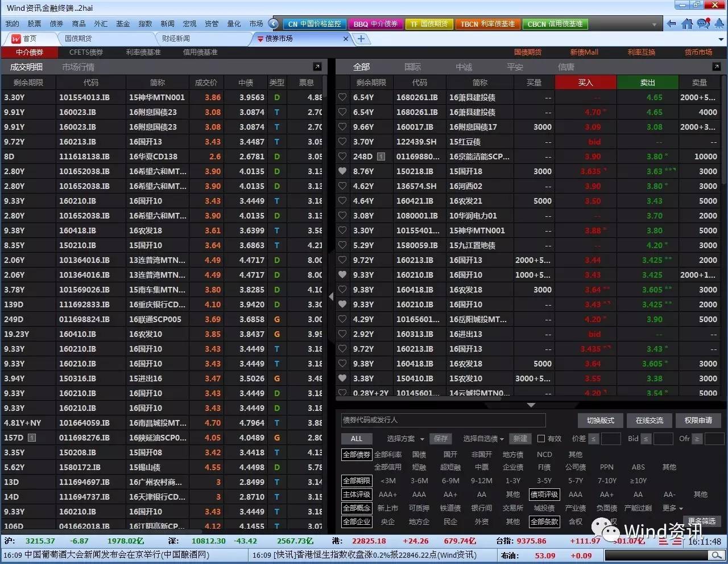Click the round left-arrow collapse icon beside 市场 menu

point(274,24)
